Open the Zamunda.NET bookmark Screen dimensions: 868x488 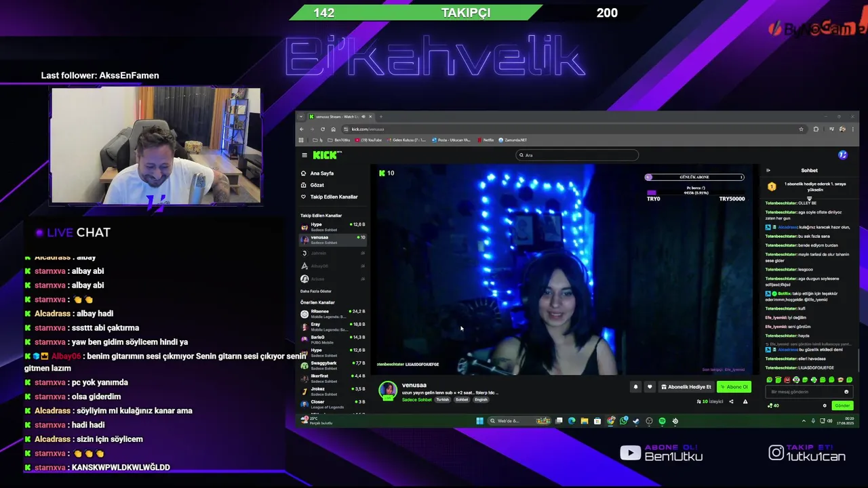click(513, 140)
